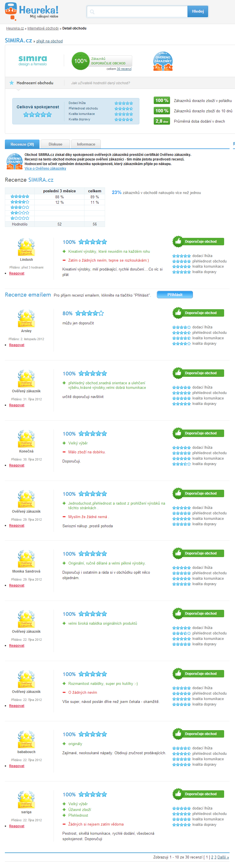
Task: Click the avatar icon of reviewer Arsley
Action: point(26,319)
